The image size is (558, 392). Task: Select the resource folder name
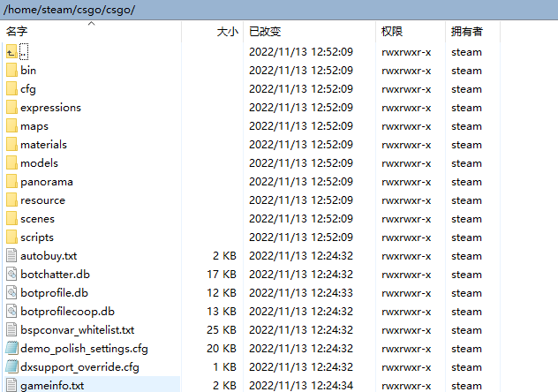coord(42,200)
